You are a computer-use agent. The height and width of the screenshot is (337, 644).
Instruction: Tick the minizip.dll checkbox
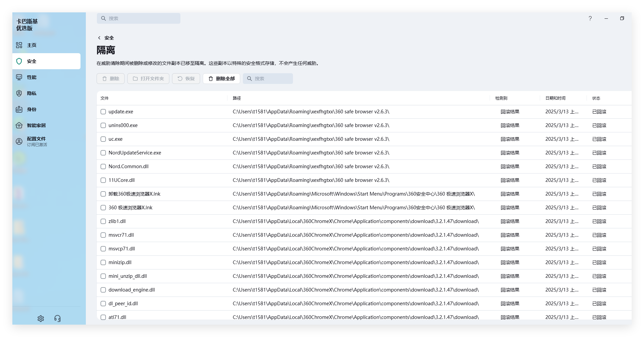coord(103,262)
